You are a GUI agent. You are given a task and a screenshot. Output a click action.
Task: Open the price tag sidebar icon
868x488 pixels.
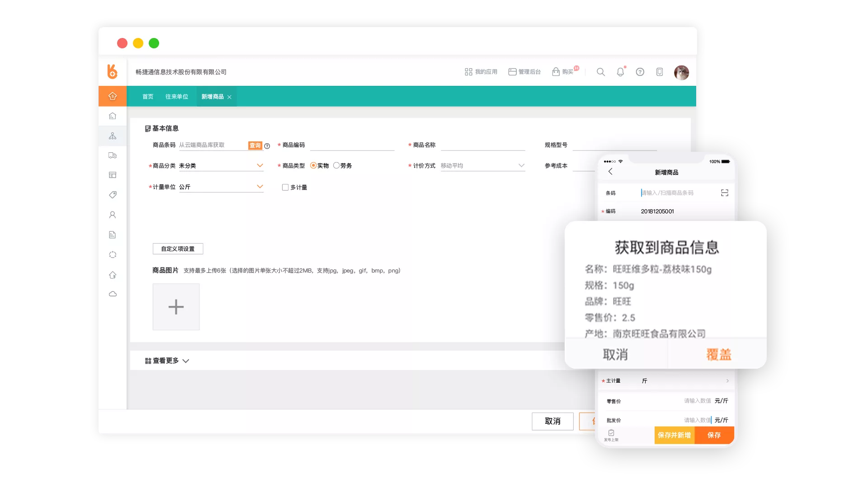[x=113, y=195]
